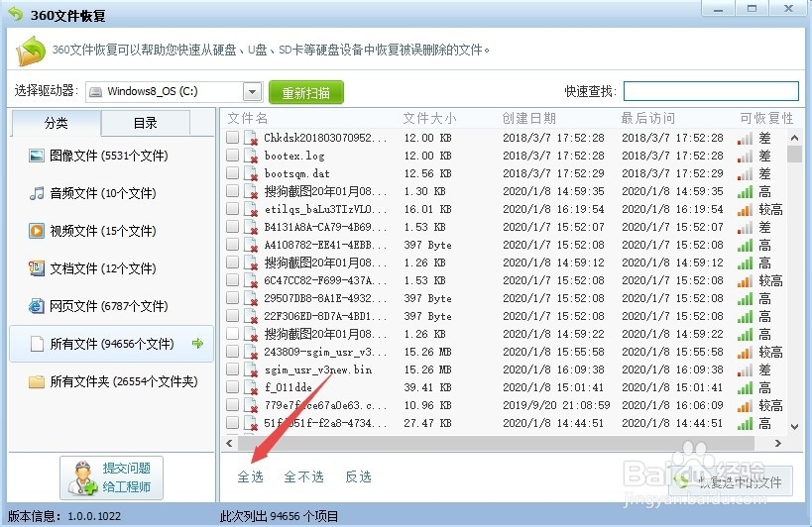Click recoverability bars of f_011dde row

pos(745,388)
